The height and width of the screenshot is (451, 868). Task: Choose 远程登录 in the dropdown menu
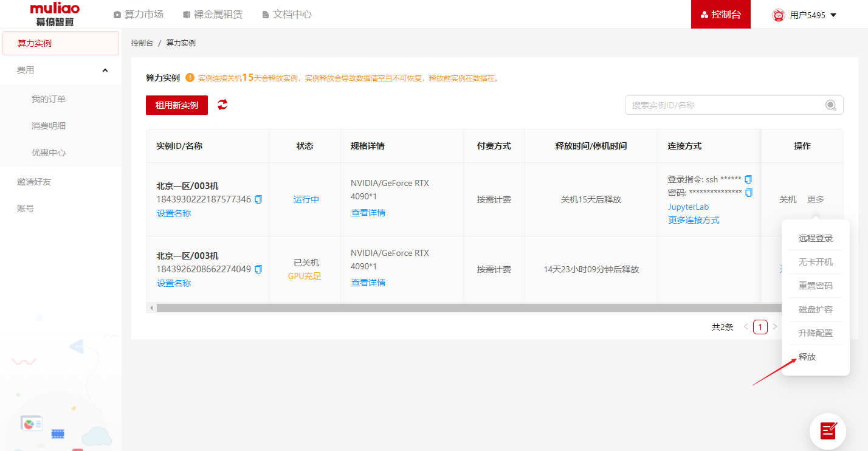815,238
